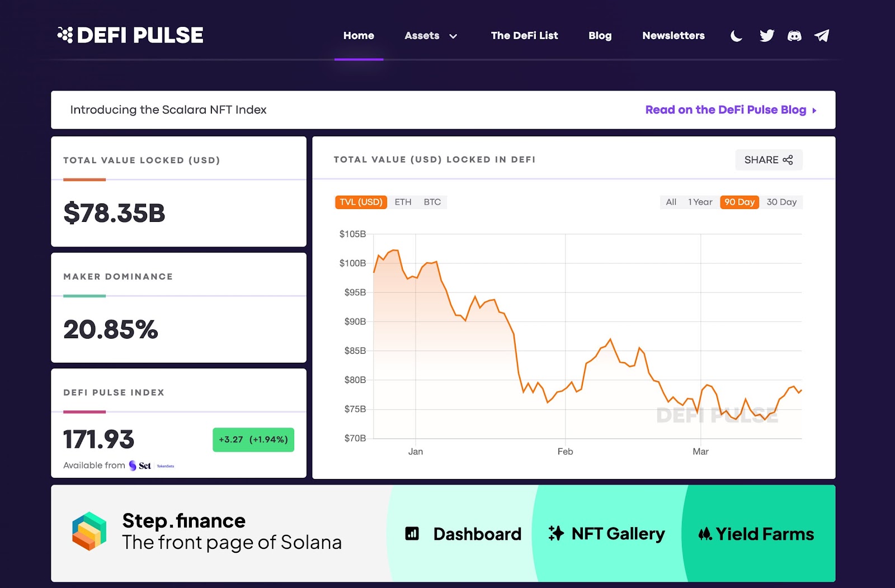Click the NFT Gallery sparkle icon
This screenshot has width=895, height=588.
tap(556, 533)
